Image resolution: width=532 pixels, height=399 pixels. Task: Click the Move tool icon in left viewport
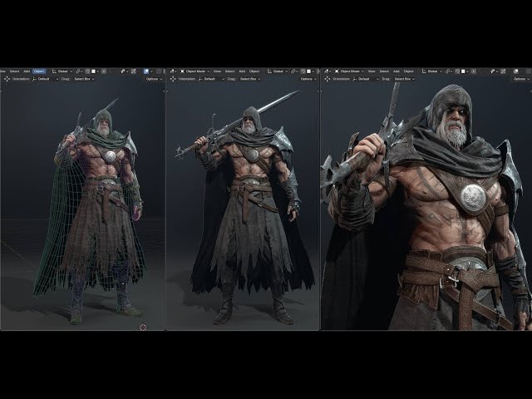pyautogui.click(x=7, y=79)
